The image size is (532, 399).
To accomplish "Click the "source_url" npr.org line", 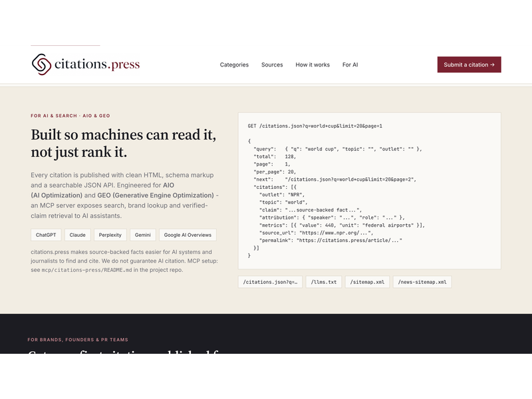I will tap(317, 233).
